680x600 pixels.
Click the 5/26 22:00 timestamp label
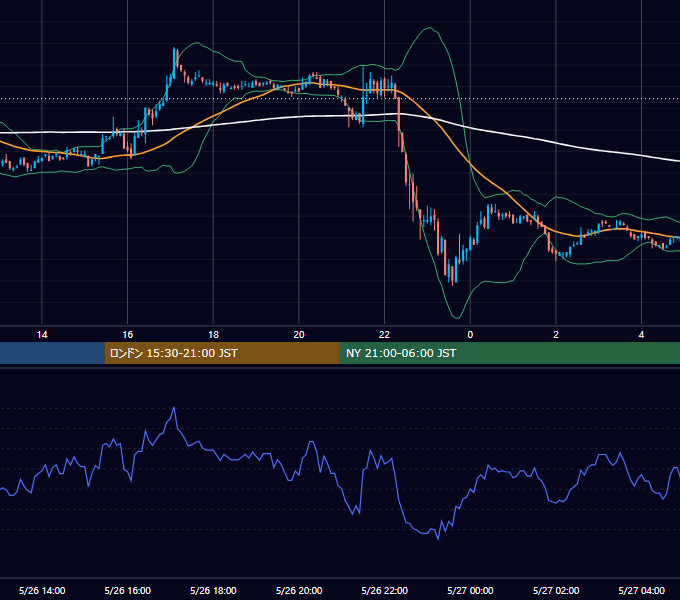click(384, 590)
